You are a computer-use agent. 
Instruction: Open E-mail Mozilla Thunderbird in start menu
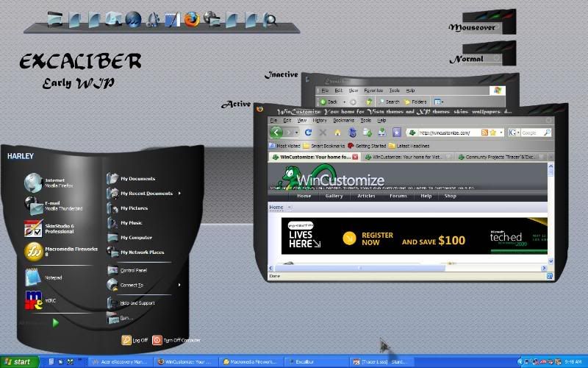pyautogui.click(x=53, y=205)
